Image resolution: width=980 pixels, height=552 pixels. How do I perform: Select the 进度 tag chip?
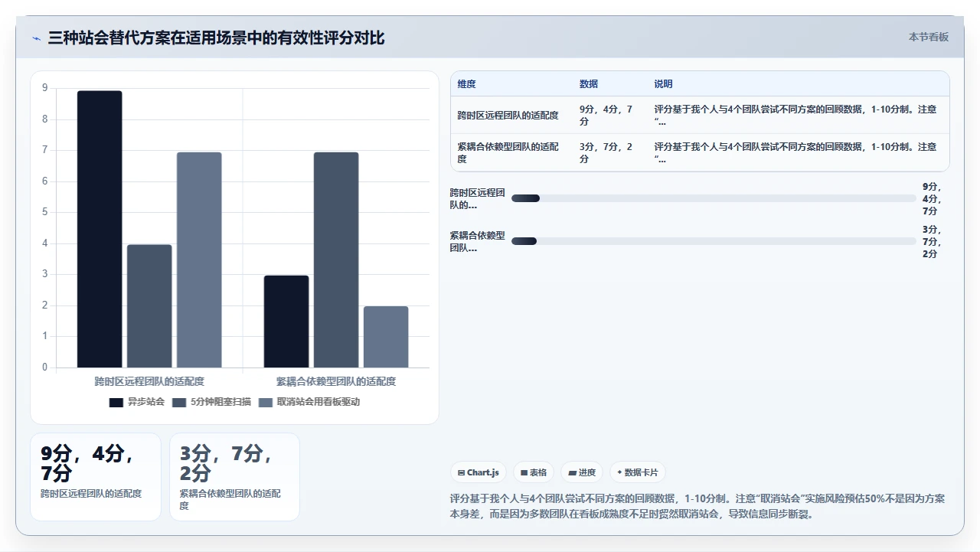pyautogui.click(x=582, y=472)
